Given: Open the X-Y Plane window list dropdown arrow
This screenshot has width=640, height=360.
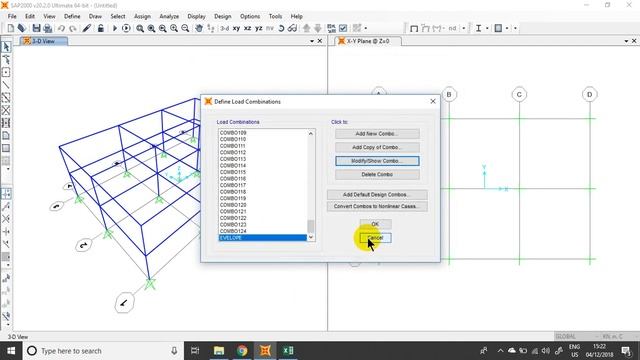Looking at the screenshot, I should [626, 41].
